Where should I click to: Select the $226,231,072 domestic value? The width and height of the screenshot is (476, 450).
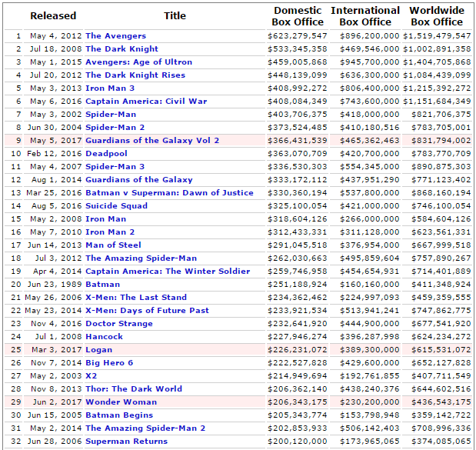(297, 349)
